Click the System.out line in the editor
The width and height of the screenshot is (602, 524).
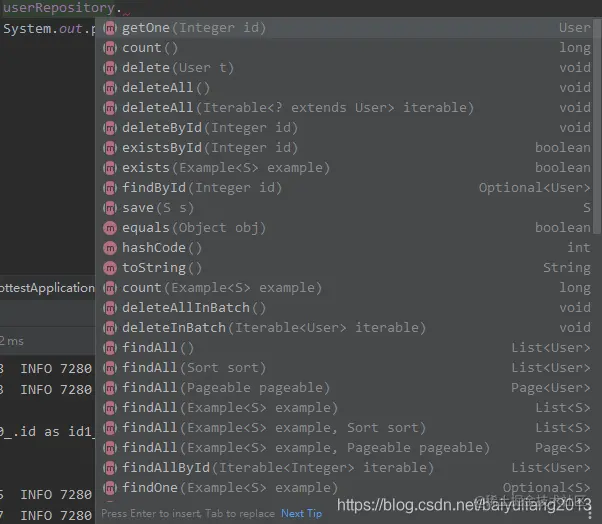tap(49, 29)
